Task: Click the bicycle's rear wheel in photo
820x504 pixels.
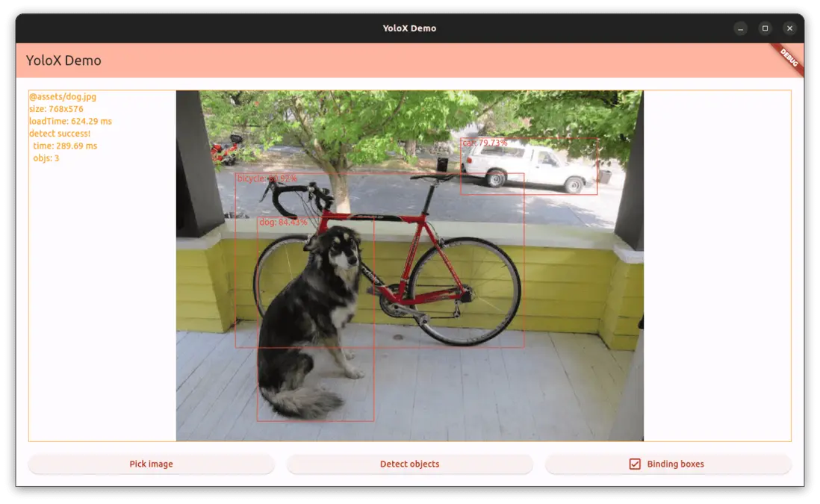Action: click(465, 290)
